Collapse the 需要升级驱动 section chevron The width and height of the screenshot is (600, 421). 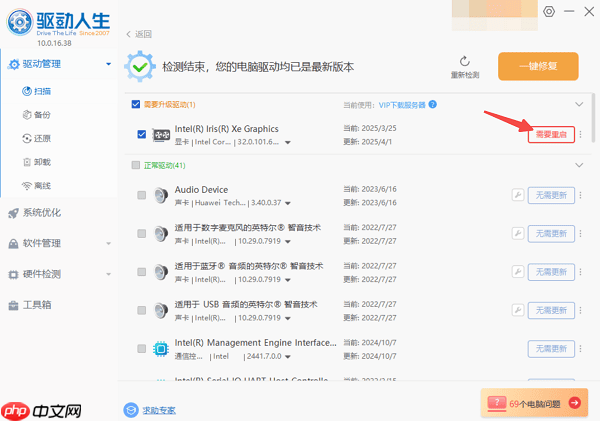579,104
